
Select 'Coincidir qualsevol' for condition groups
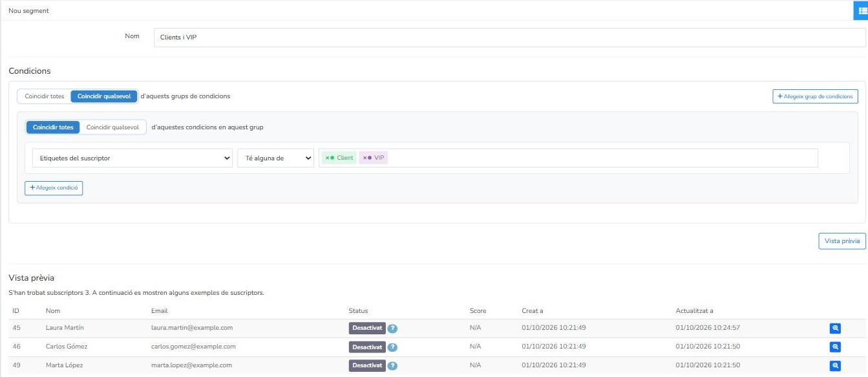tap(104, 96)
